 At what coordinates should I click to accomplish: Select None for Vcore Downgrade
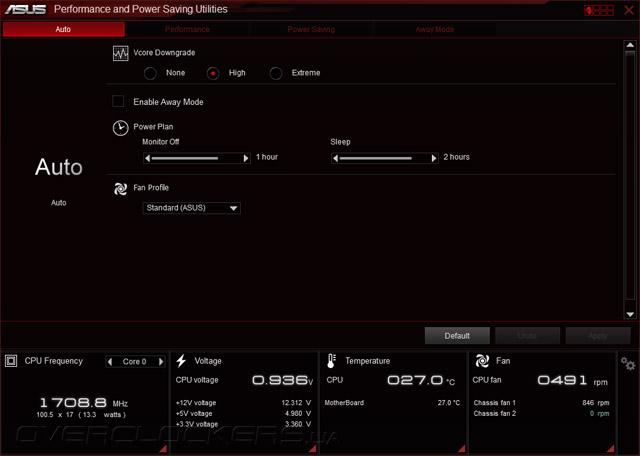click(150, 73)
